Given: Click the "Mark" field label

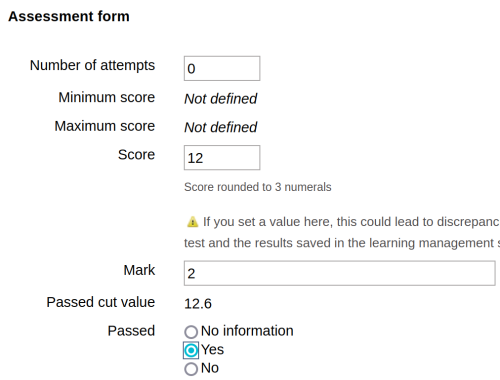Looking at the screenshot, I should click(139, 270).
